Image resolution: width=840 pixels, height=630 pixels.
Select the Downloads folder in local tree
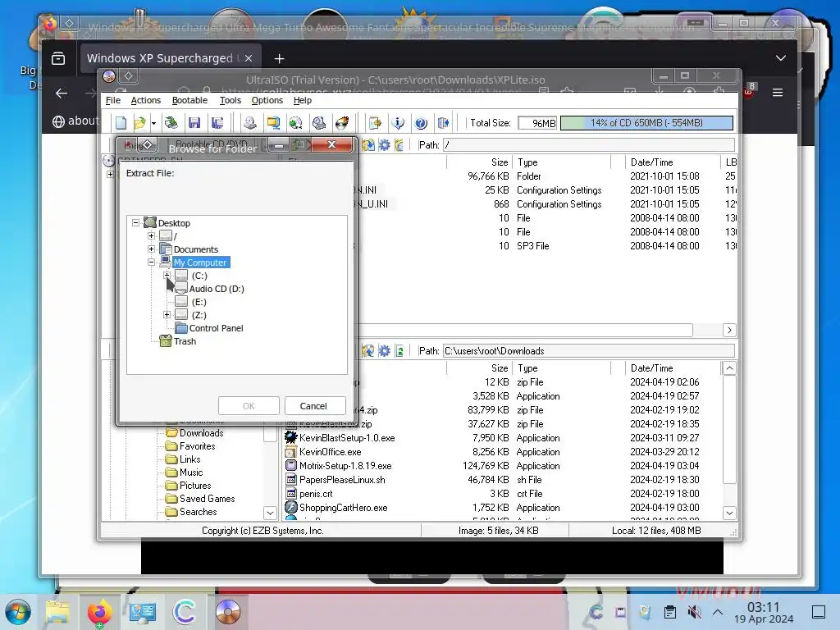(202, 433)
